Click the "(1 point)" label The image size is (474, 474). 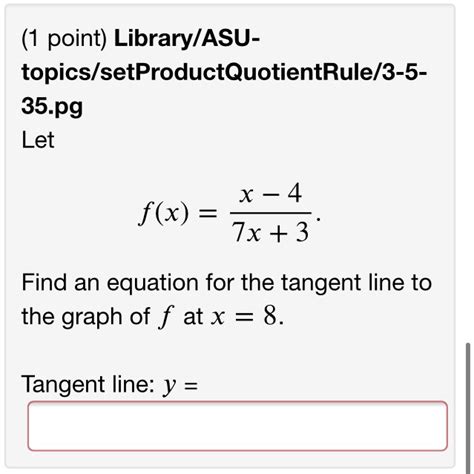point(64,39)
